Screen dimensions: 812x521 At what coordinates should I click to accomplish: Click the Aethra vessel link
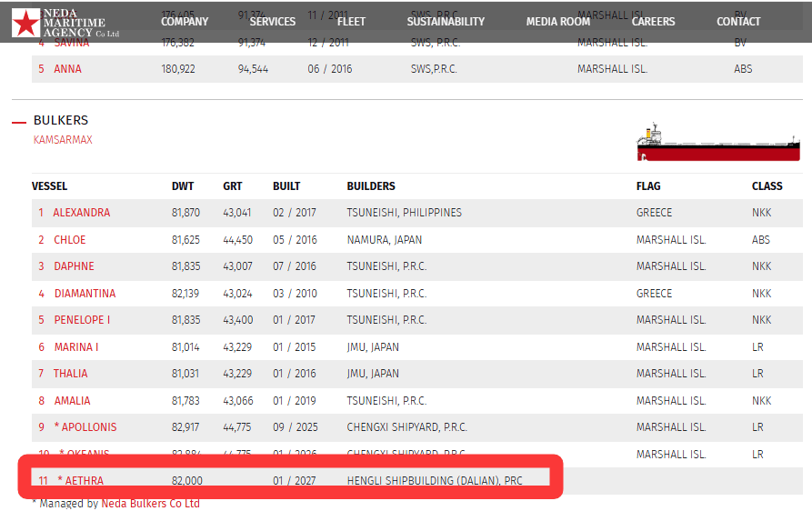(84, 481)
